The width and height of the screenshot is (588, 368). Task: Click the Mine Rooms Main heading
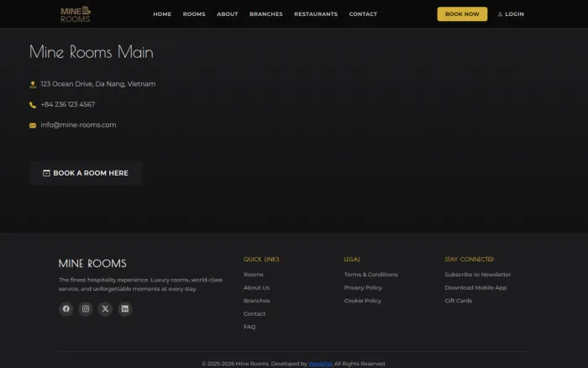coord(91,52)
